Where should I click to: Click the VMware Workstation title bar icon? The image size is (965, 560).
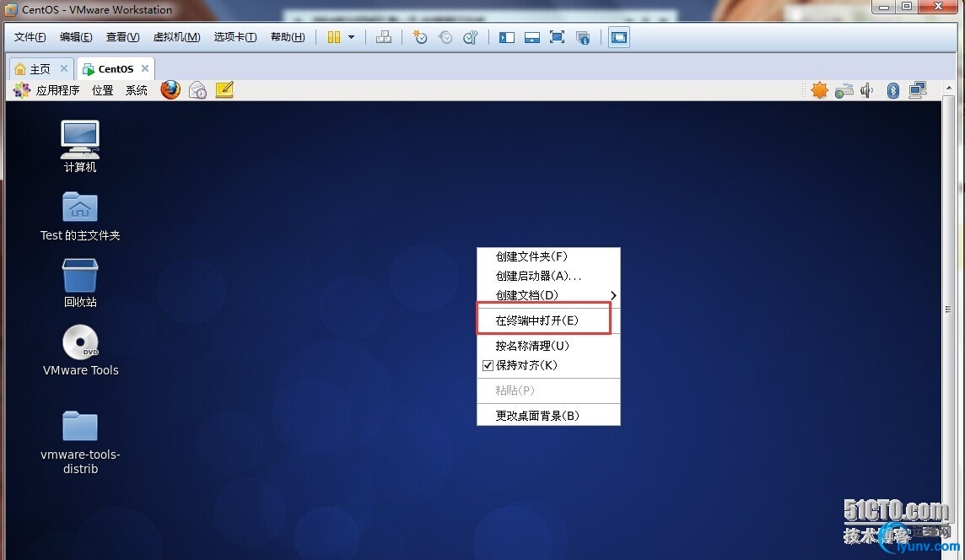point(10,10)
